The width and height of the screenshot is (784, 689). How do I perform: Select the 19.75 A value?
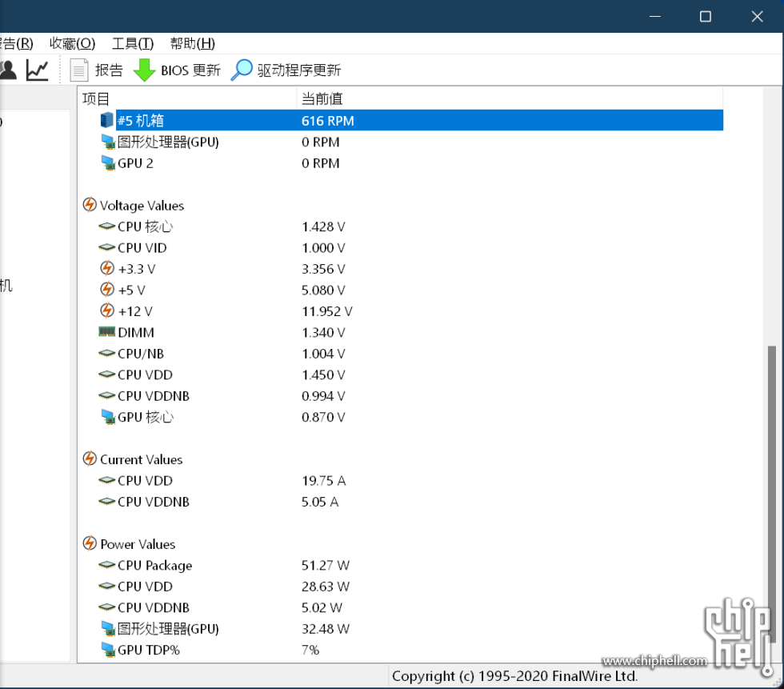(x=323, y=480)
